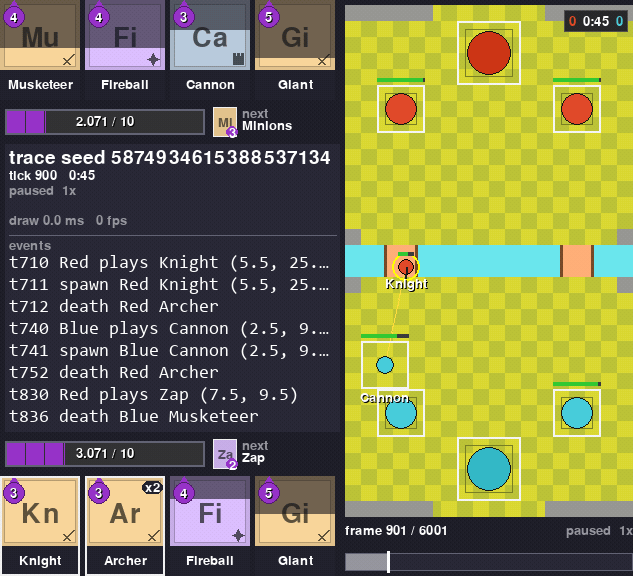The height and width of the screenshot is (576, 633).
Task: Select the top-row Fireball card
Action: click(125, 48)
